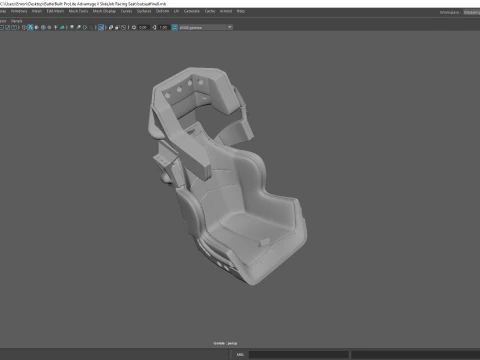Open the UV menu
This screenshot has width=480, height=360.
tap(176, 11)
